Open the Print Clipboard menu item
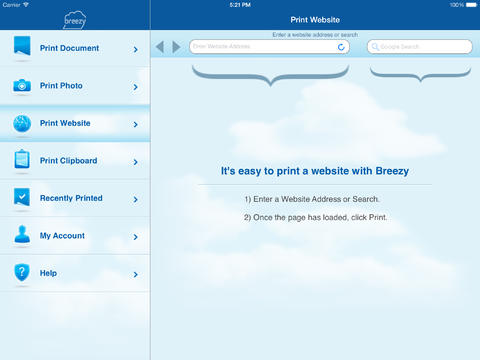This screenshot has height=360, width=480. [75, 161]
